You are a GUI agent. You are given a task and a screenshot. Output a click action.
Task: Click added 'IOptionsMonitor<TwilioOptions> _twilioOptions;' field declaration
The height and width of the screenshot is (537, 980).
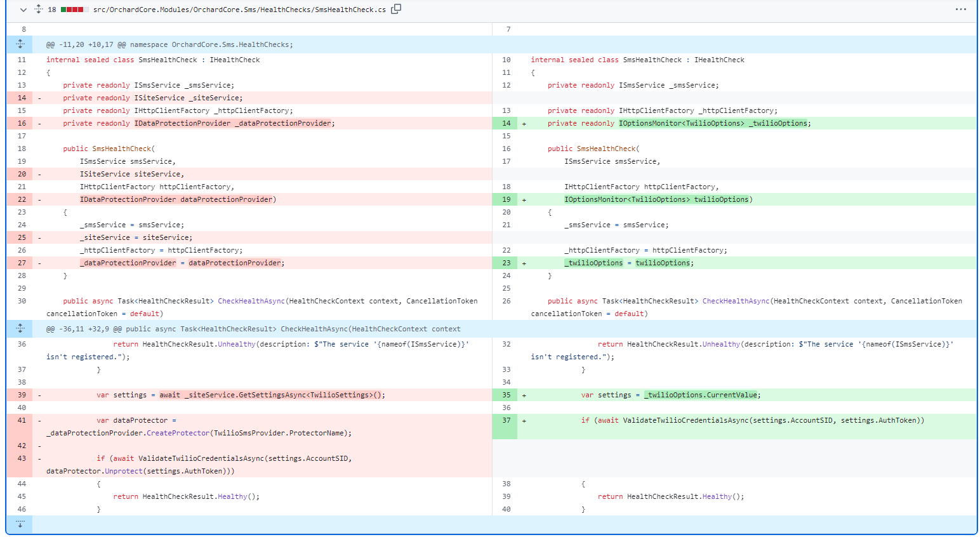click(715, 123)
